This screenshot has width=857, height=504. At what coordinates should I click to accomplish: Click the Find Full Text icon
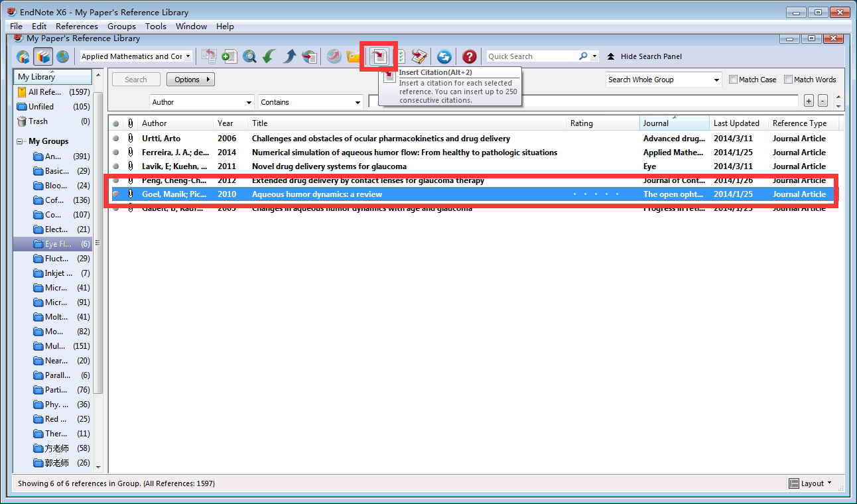(x=310, y=56)
